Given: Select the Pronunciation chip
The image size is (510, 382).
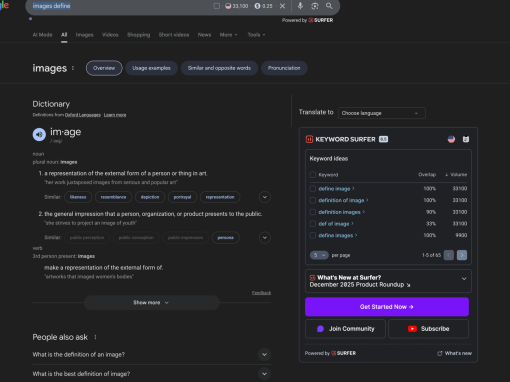Looking at the screenshot, I should coord(284,68).
